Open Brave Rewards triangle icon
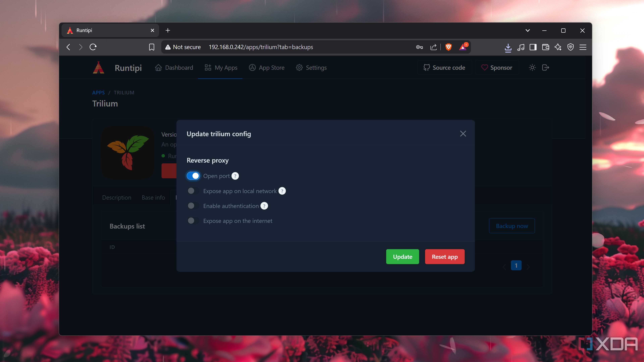This screenshot has width=644, height=362. click(463, 47)
